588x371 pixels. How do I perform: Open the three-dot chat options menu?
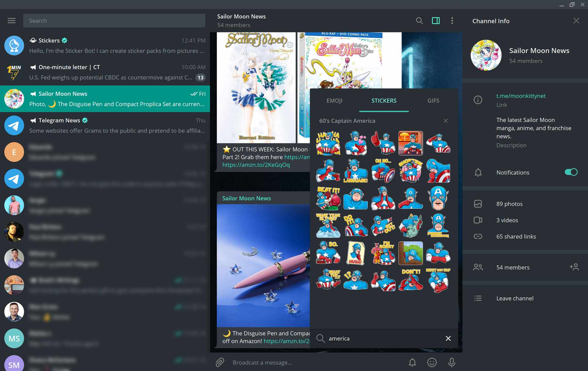(x=452, y=20)
